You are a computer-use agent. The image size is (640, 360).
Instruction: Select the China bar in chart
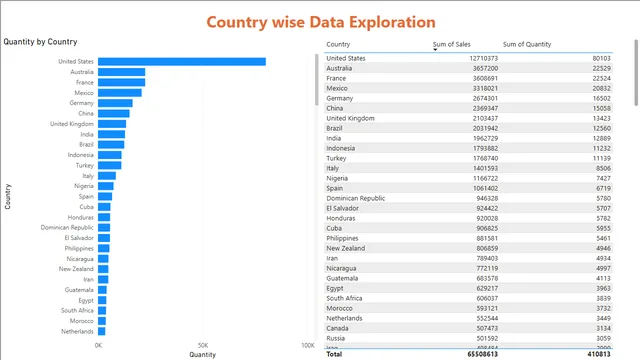(x=113, y=113)
